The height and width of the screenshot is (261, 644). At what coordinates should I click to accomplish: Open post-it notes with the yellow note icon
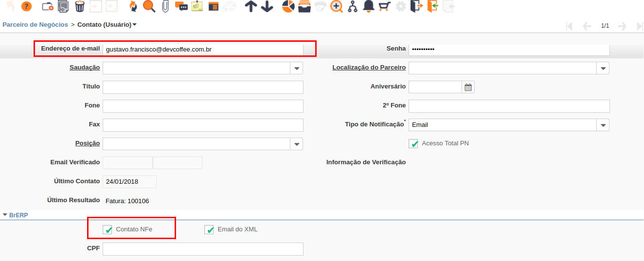point(197,6)
